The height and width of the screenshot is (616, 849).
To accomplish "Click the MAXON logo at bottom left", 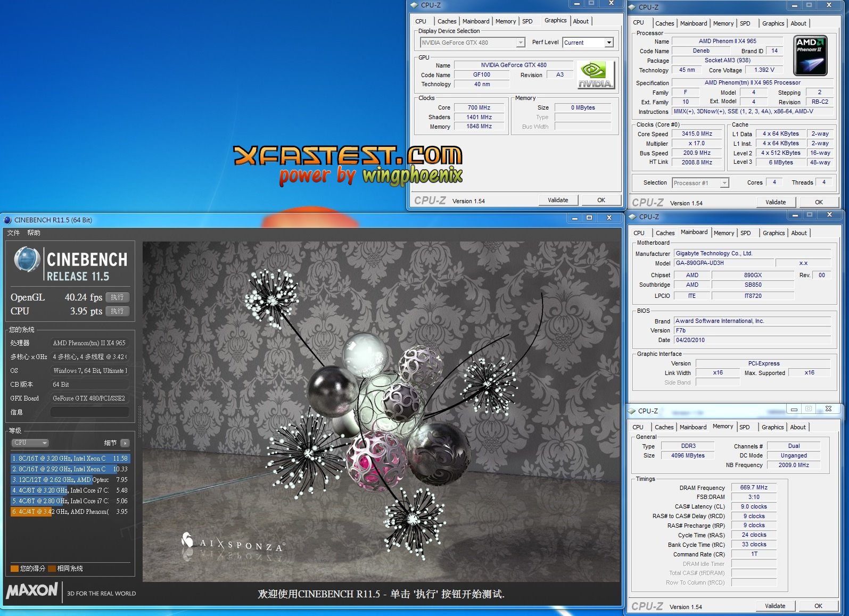I will pos(32,590).
